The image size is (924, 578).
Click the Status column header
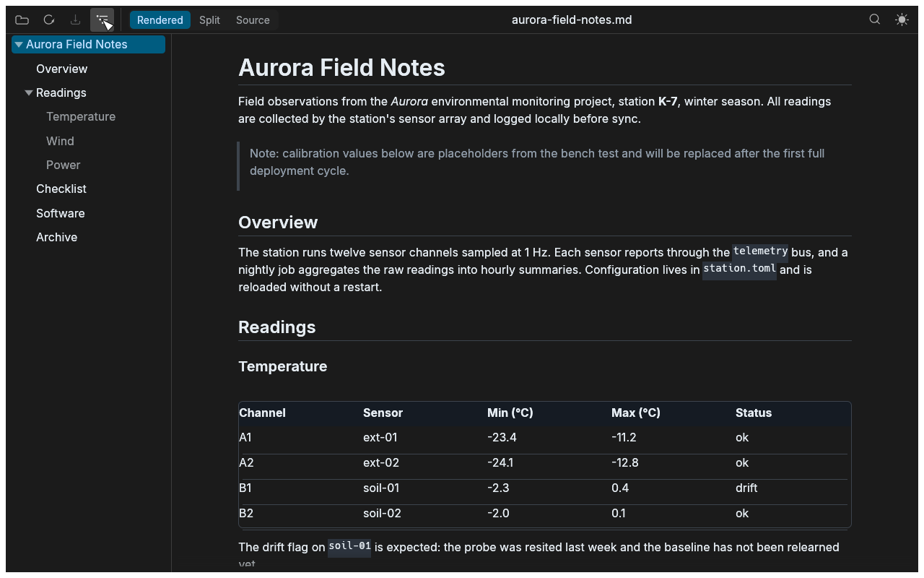pyautogui.click(x=754, y=413)
